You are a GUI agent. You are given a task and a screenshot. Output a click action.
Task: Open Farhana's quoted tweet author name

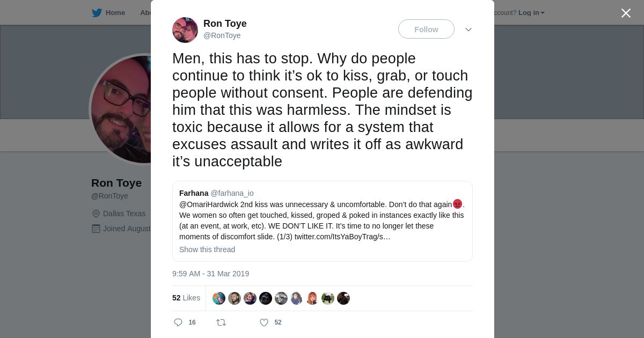[x=194, y=193]
